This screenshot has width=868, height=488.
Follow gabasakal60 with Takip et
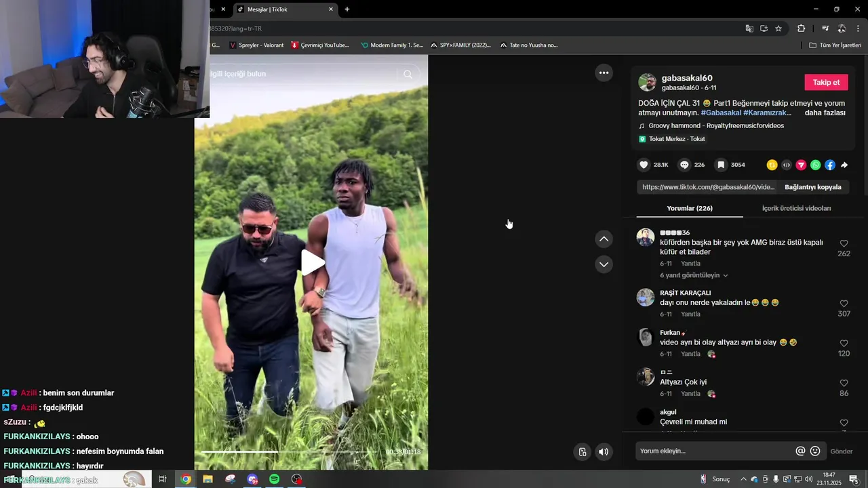click(x=826, y=82)
